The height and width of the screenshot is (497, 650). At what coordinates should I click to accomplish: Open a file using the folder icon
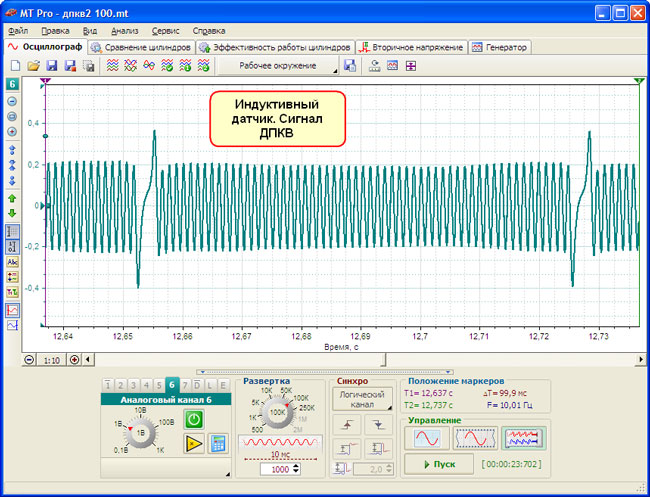tap(33, 66)
